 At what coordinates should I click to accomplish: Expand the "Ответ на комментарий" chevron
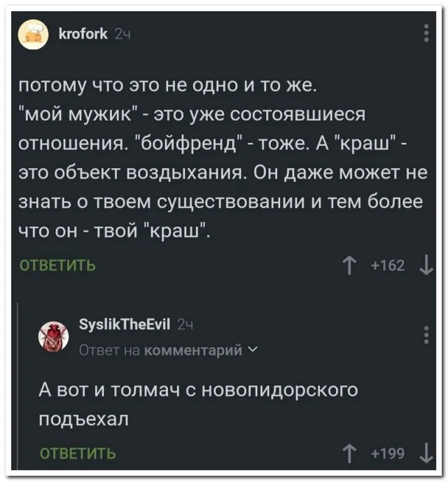point(252,350)
